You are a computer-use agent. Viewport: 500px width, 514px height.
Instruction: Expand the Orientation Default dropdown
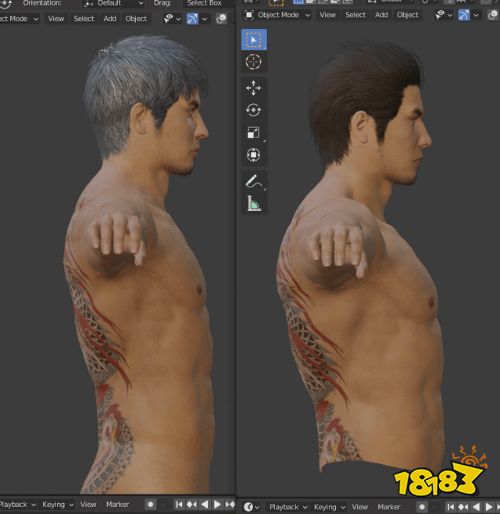point(114,3)
